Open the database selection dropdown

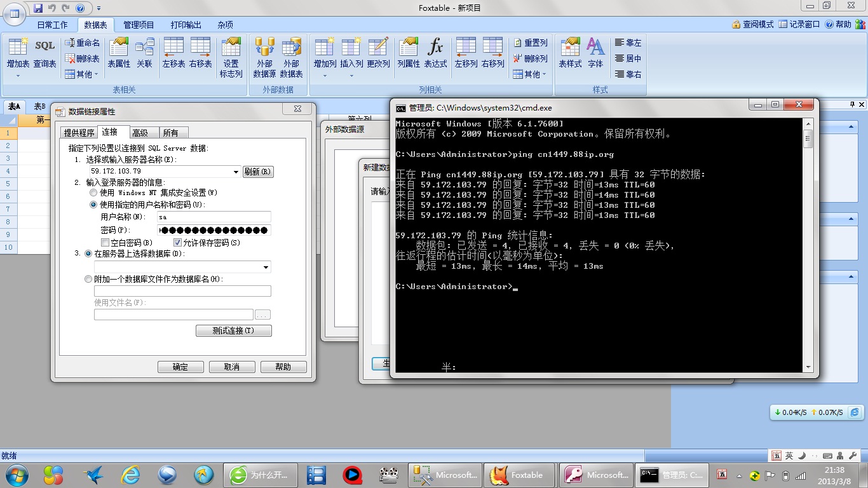click(x=266, y=268)
